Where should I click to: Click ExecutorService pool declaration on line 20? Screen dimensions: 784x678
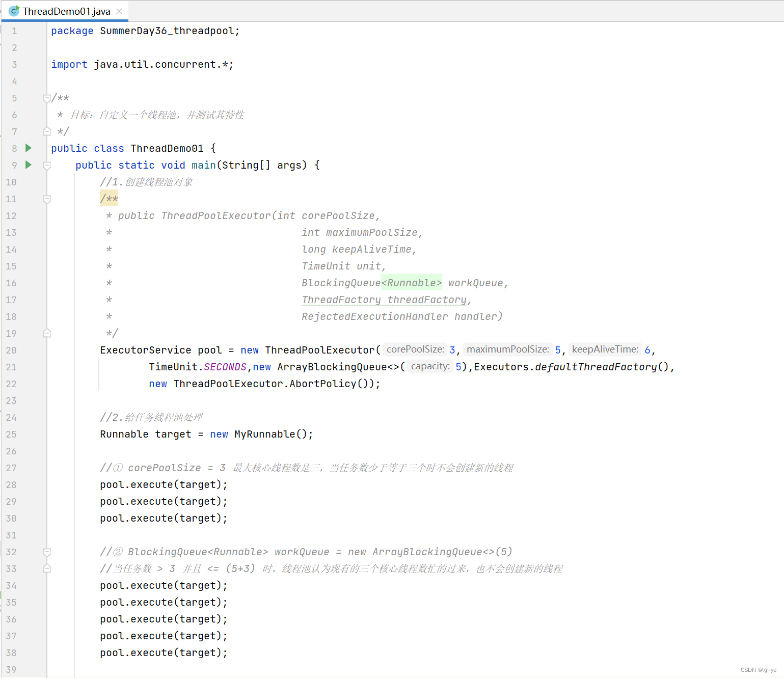[161, 350]
